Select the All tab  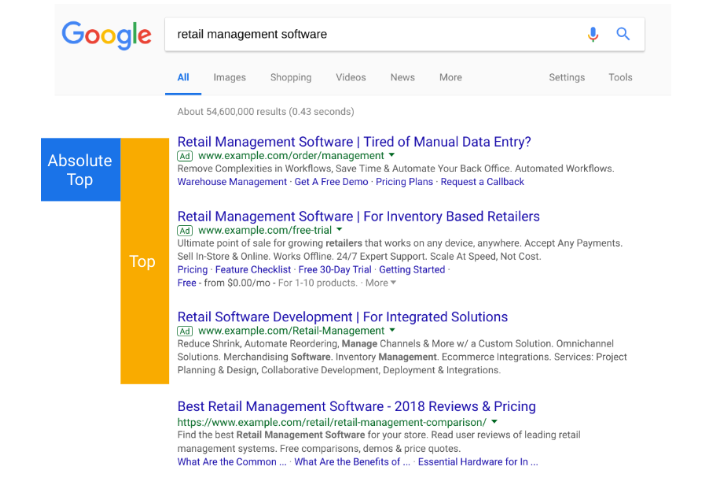[x=183, y=77]
